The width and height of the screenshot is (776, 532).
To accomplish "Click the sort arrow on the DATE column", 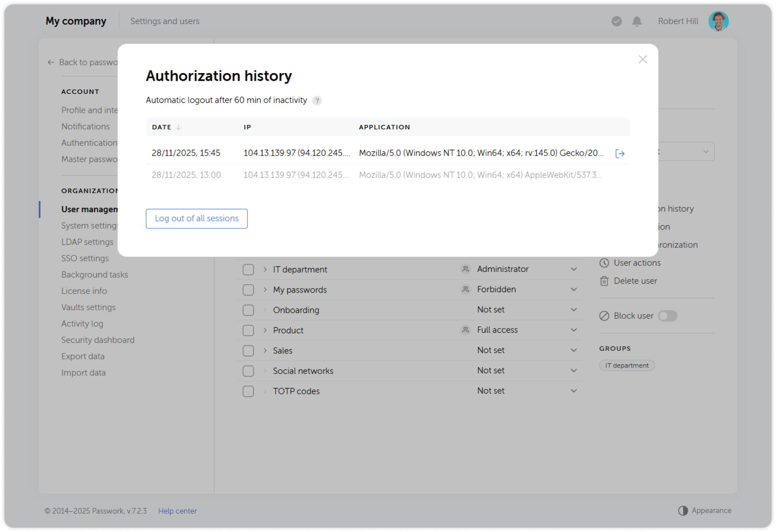I will coord(179,127).
